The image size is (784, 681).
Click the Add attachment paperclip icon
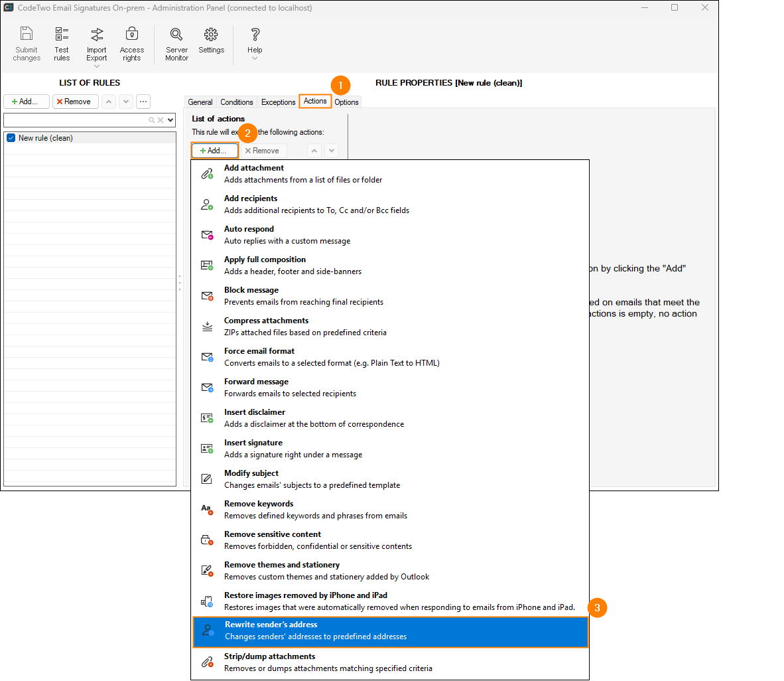click(x=207, y=174)
